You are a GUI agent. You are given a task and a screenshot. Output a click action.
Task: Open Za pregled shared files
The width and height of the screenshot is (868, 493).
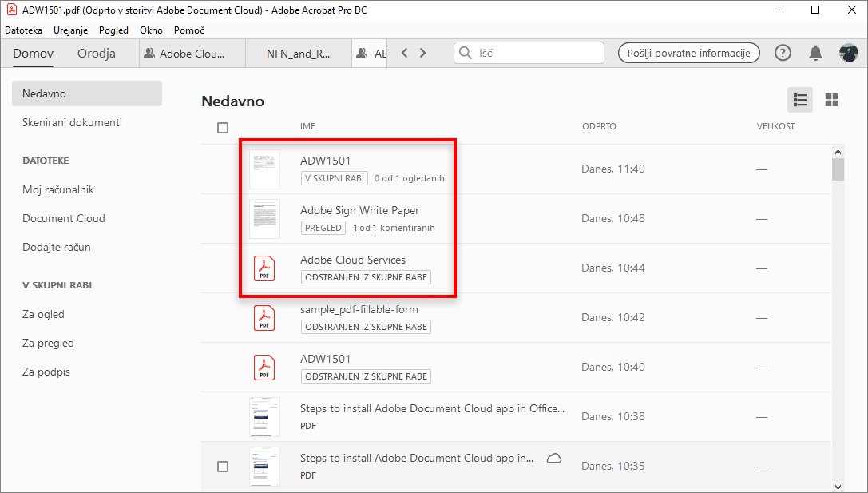[x=48, y=343]
